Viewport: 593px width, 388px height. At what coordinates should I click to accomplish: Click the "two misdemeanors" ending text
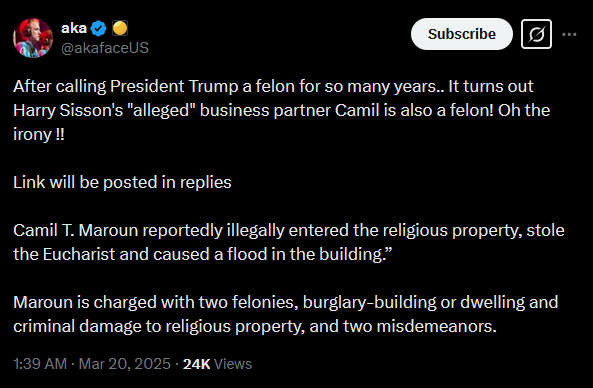click(420, 326)
